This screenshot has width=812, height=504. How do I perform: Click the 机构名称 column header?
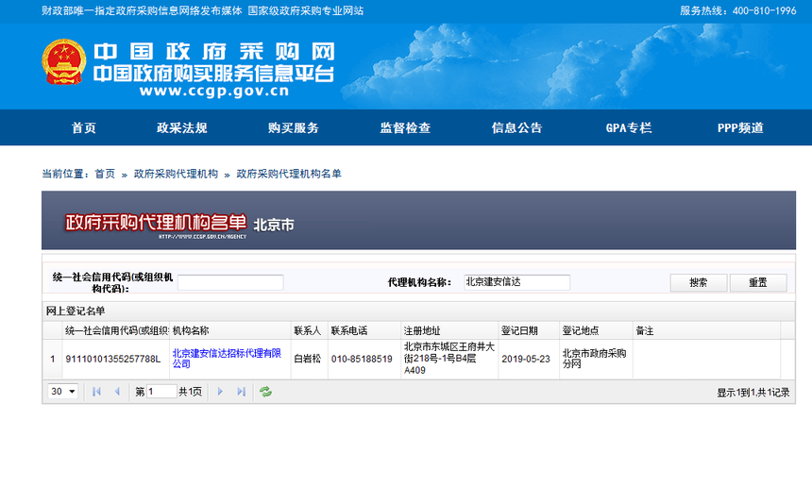click(x=230, y=330)
